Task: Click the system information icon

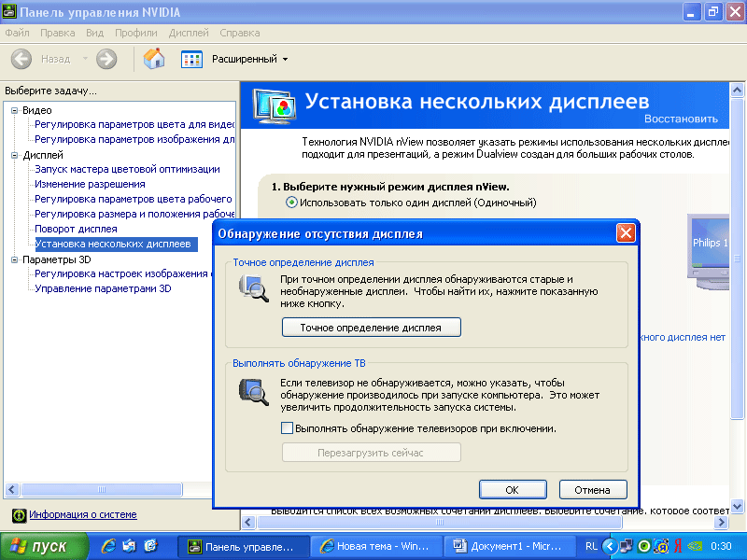Action: [x=19, y=515]
